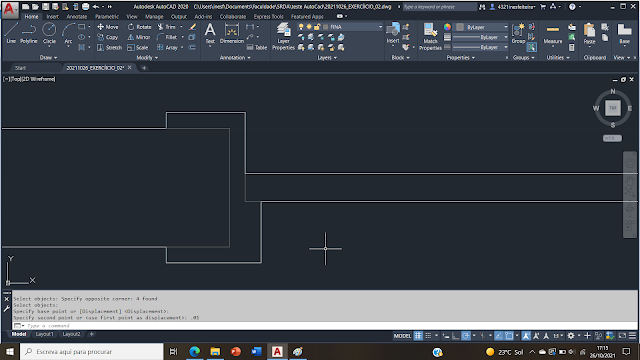Click the Copy button in Modify
Viewport: 640px width, 360px height.
pyautogui.click(x=108, y=37)
